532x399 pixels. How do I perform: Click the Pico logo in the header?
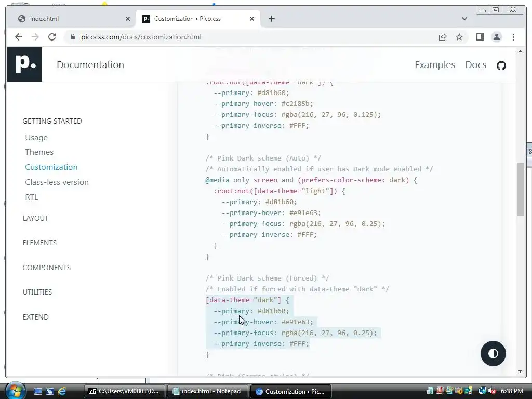[25, 64]
